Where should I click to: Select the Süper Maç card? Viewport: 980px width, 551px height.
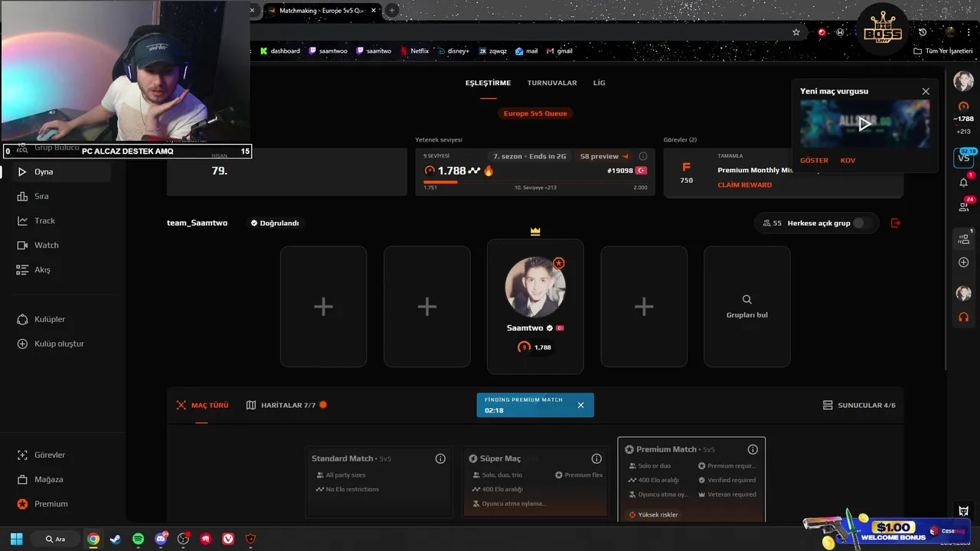click(x=535, y=481)
